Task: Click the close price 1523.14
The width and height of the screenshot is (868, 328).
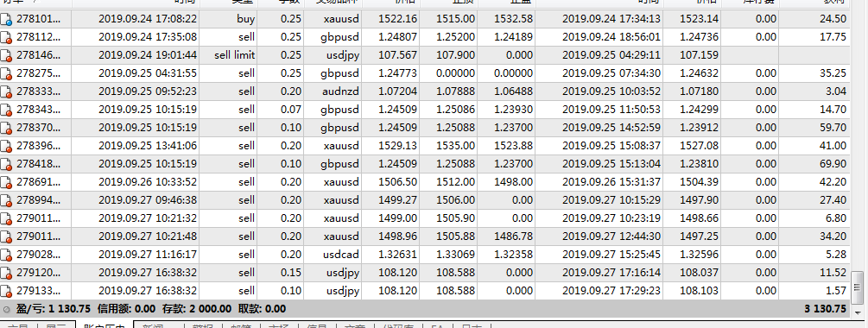Action: [x=700, y=19]
